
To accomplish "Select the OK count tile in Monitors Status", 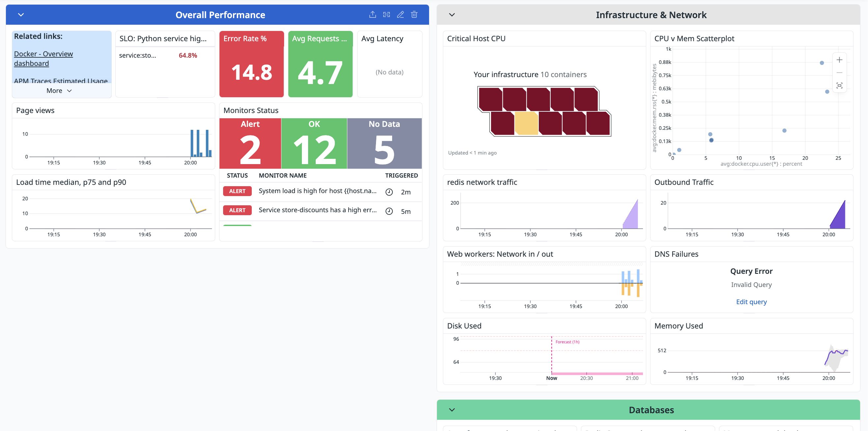I will 314,144.
